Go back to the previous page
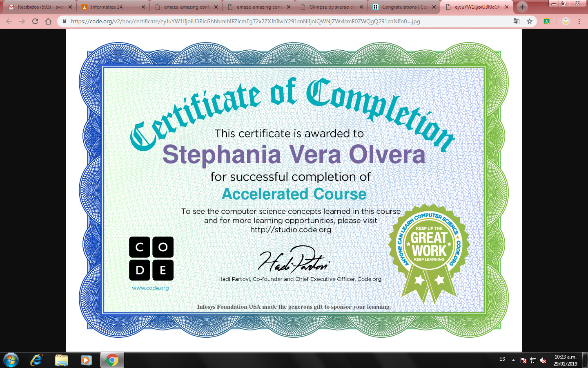This screenshot has height=368, width=588. pyautogui.click(x=9, y=21)
